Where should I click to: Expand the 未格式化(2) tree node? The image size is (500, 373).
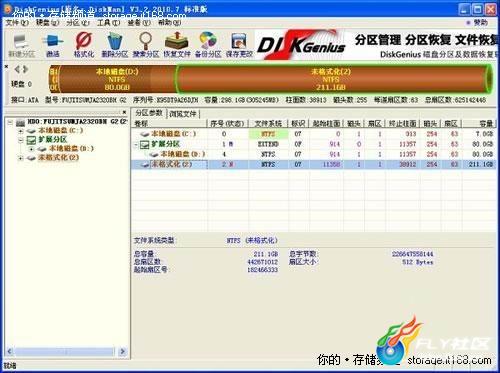pos(21,158)
